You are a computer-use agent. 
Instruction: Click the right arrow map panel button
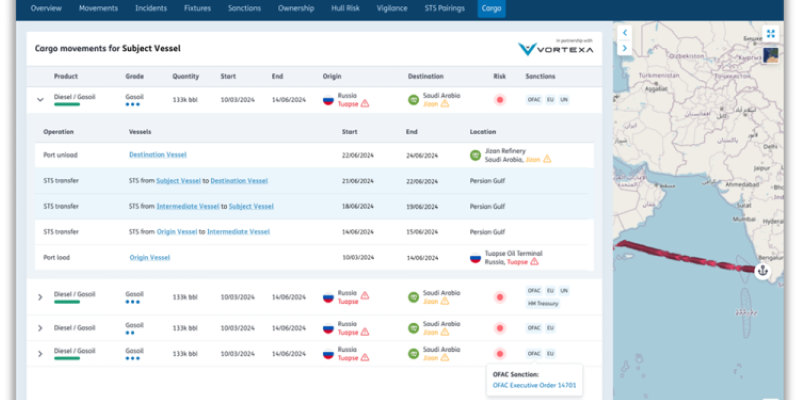[625, 48]
